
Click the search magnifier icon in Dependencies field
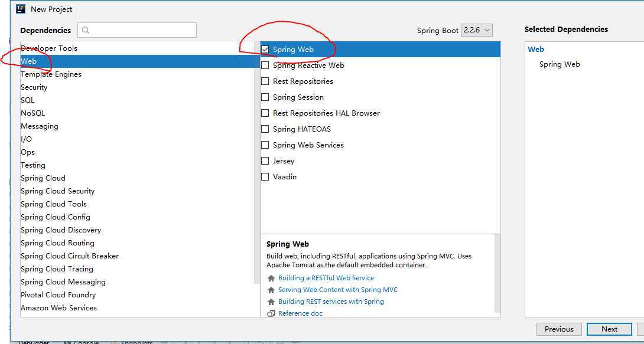click(x=86, y=30)
